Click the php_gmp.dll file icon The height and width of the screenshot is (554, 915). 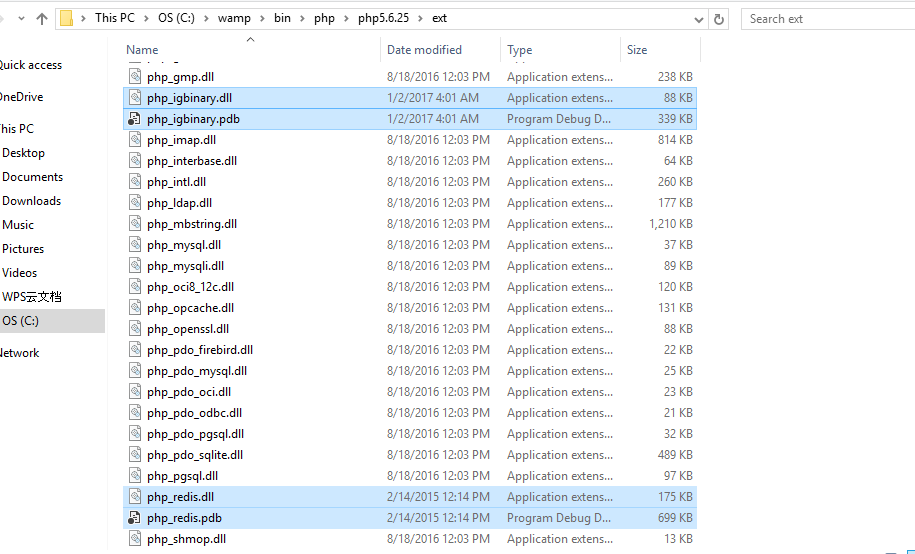(x=135, y=76)
